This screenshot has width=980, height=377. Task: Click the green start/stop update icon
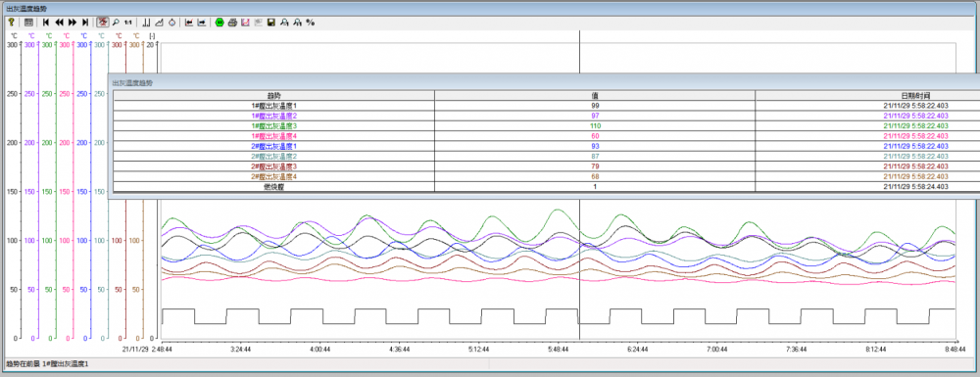coord(220,23)
